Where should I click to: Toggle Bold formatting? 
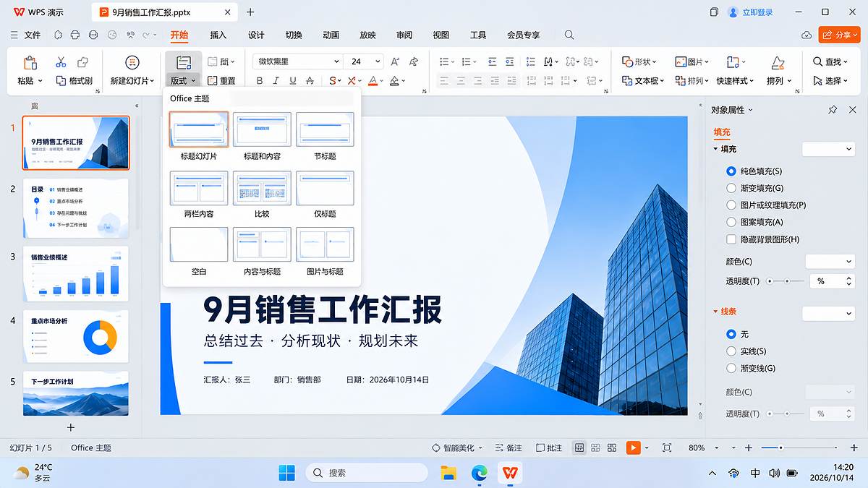(x=260, y=81)
